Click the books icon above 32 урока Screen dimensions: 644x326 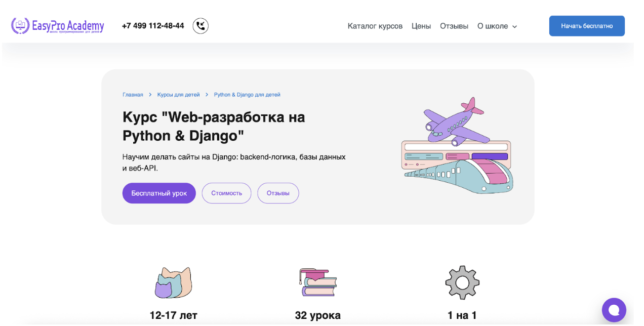point(318,282)
